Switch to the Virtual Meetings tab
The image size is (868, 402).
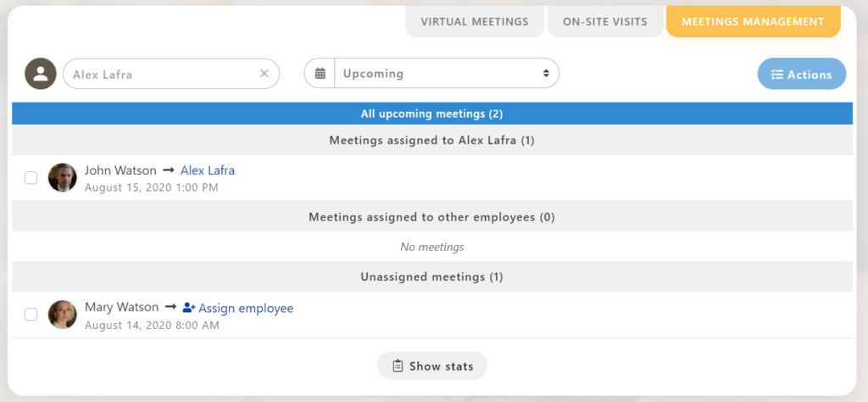475,22
